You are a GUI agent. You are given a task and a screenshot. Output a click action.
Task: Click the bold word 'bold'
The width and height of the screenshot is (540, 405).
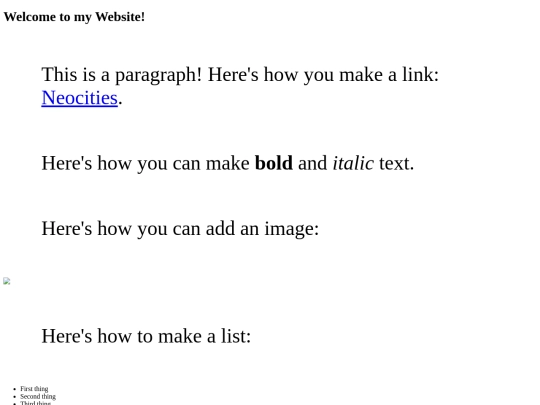pos(274,163)
